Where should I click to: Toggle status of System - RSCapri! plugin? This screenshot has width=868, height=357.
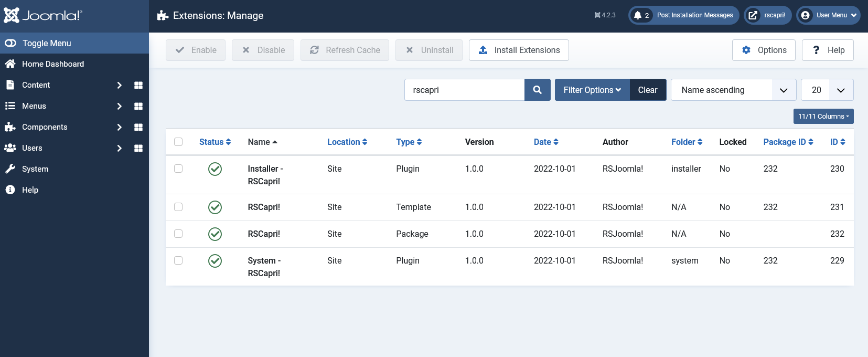[x=215, y=261]
